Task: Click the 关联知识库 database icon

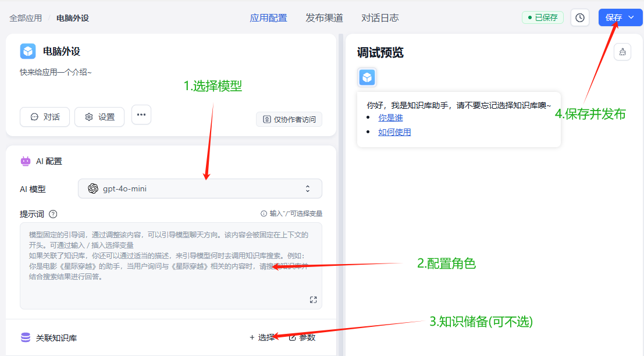Action: point(26,337)
